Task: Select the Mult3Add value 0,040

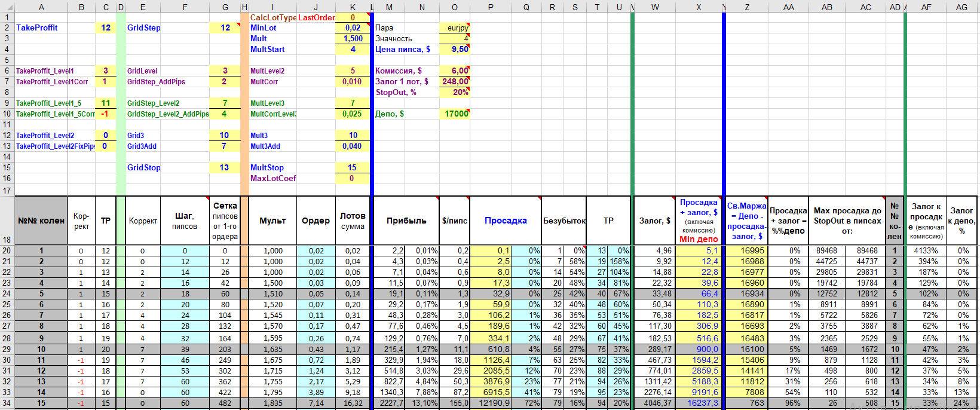Action: click(x=353, y=146)
